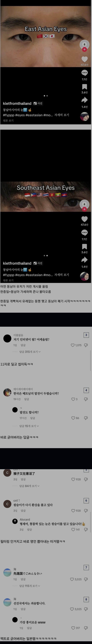
Task: Select second carousel dot on East Asian post
Action: click(47, 96)
